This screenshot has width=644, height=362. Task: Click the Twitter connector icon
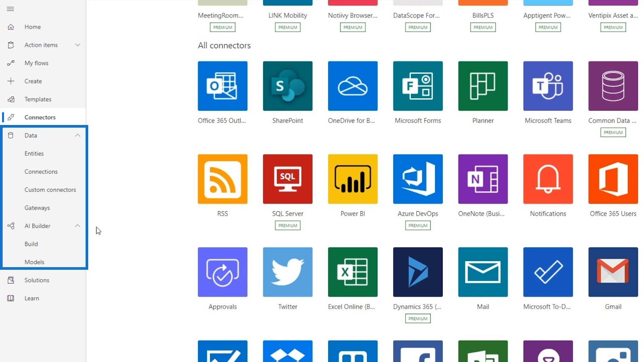pos(288,272)
